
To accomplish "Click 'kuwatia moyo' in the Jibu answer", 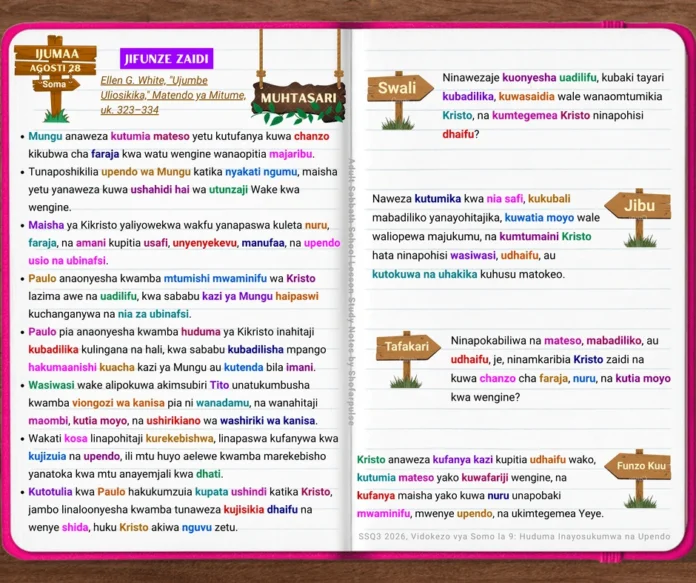I will coord(539,218).
